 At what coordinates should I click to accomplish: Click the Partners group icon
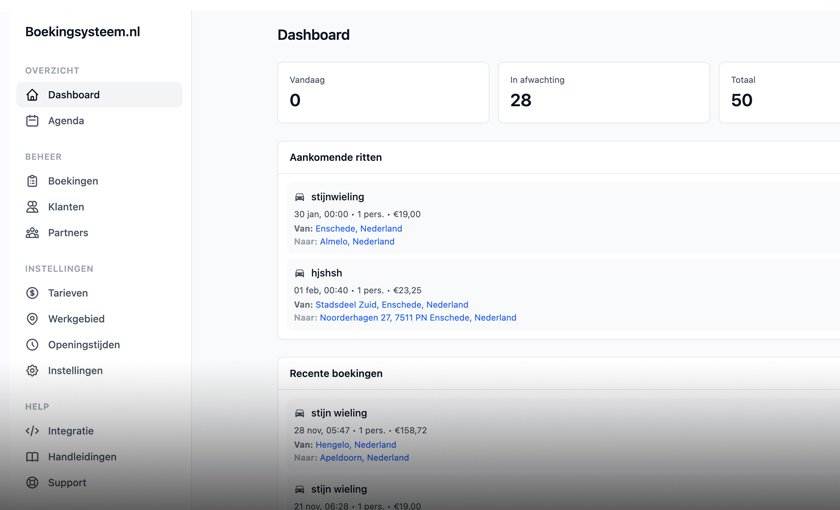tap(32, 233)
